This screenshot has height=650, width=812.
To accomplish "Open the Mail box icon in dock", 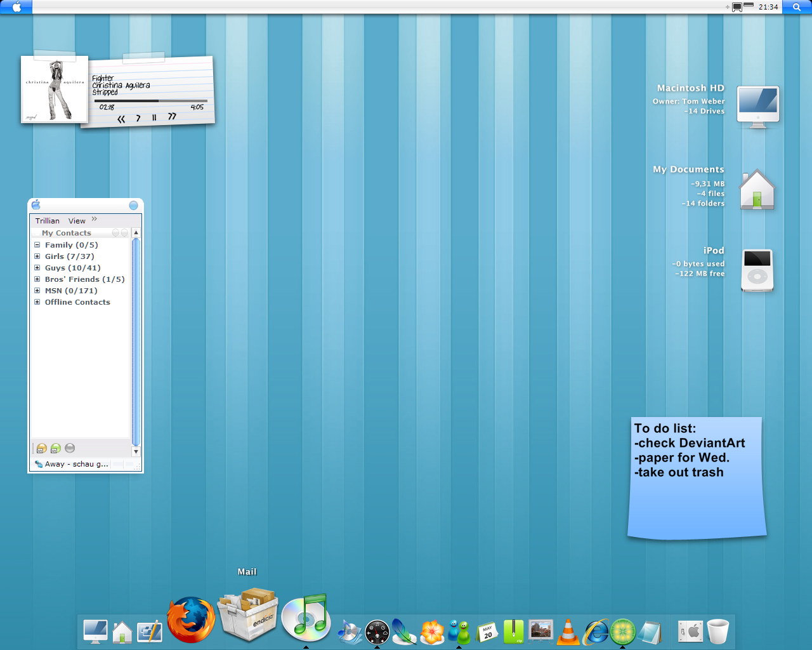I will pos(247,614).
